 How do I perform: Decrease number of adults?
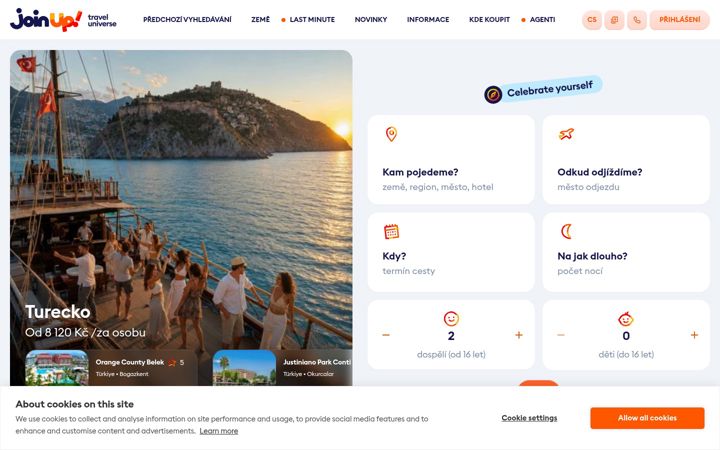point(386,335)
